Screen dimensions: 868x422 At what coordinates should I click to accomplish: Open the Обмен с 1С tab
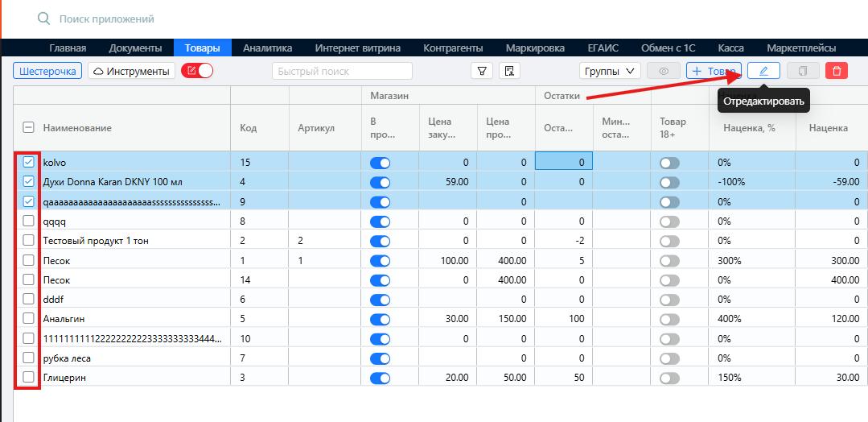(668, 48)
